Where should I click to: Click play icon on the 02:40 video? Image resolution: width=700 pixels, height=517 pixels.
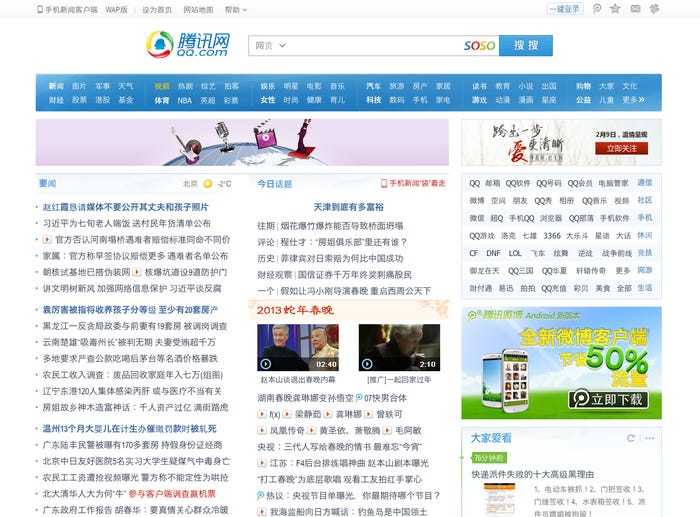[x=266, y=364]
